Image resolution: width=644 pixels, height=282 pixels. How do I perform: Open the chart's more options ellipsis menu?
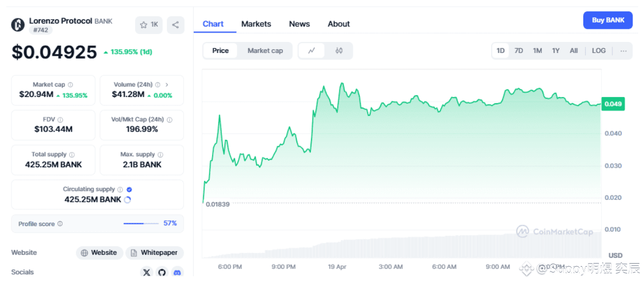[x=623, y=51]
